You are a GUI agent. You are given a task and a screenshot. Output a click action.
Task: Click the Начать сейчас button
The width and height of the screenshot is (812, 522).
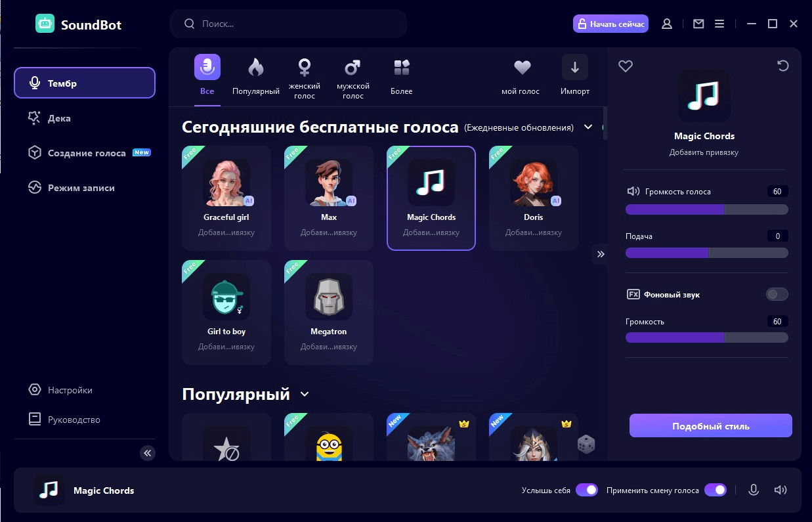610,23
